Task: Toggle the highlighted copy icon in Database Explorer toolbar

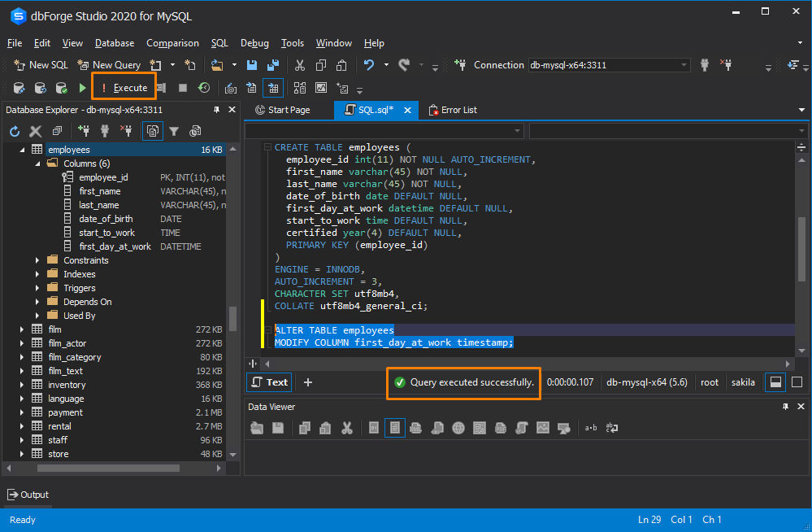Action: point(152,130)
